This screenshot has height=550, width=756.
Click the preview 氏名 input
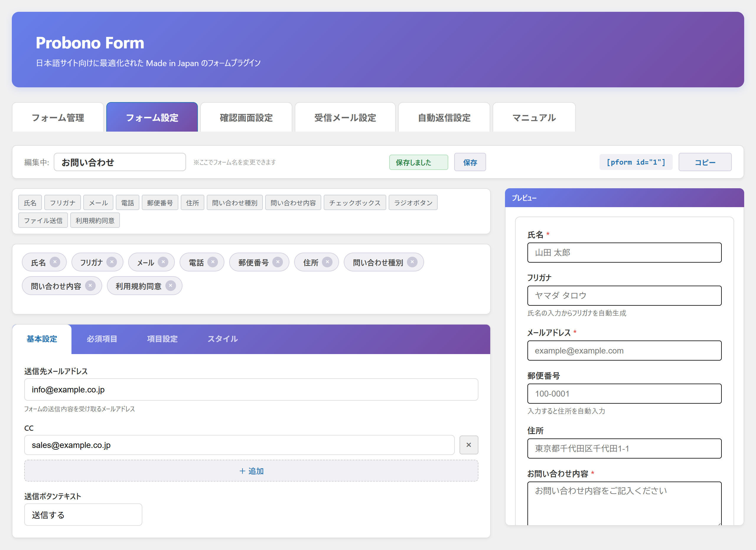tap(624, 253)
